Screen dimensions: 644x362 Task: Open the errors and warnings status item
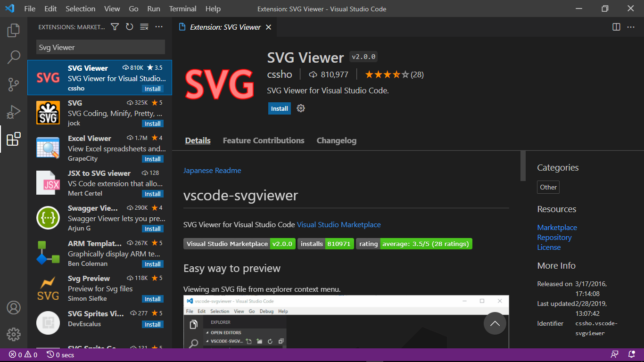(x=23, y=355)
